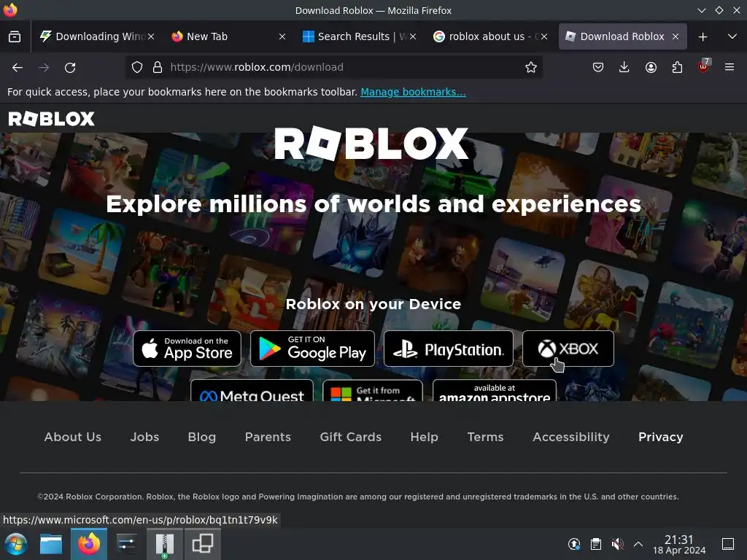Open the clock showing 21:31
Viewport: 747px width, 560px height.
(679, 544)
